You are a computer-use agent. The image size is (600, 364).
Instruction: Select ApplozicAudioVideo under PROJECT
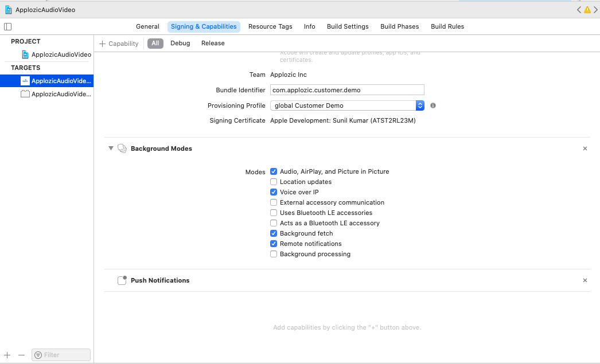pyautogui.click(x=57, y=54)
